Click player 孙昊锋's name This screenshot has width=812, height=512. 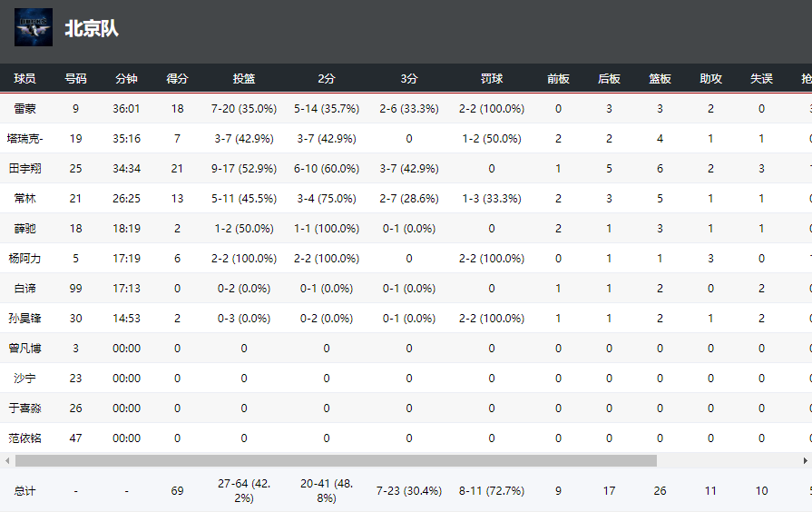click(25, 319)
